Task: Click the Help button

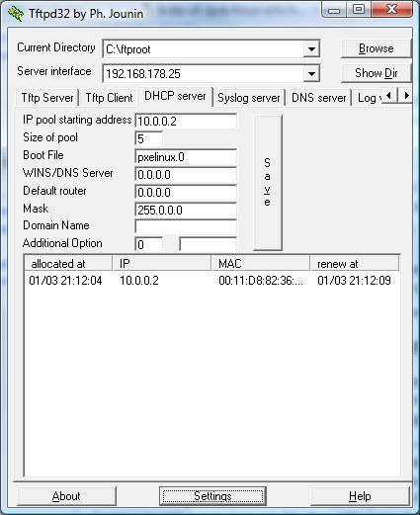Action: click(360, 496)
